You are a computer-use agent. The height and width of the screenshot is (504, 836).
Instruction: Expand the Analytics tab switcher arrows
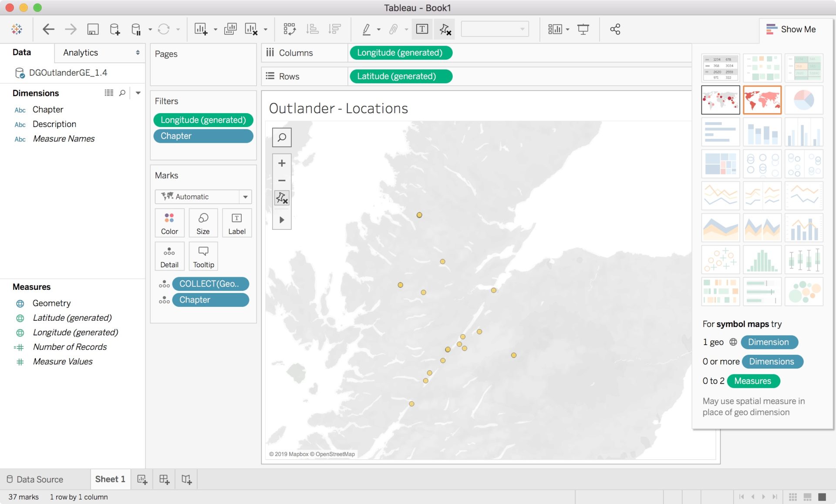pos(138,53)
